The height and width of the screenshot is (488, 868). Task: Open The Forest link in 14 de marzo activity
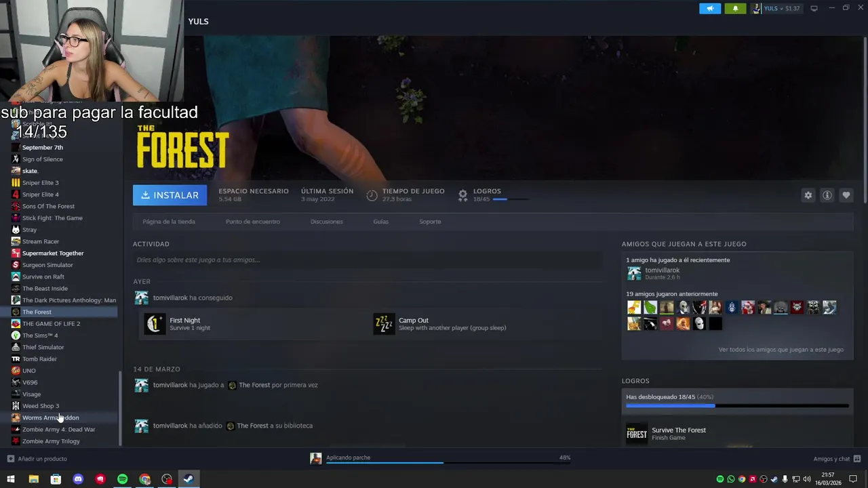pyautogui.click(x=254, y=385)
